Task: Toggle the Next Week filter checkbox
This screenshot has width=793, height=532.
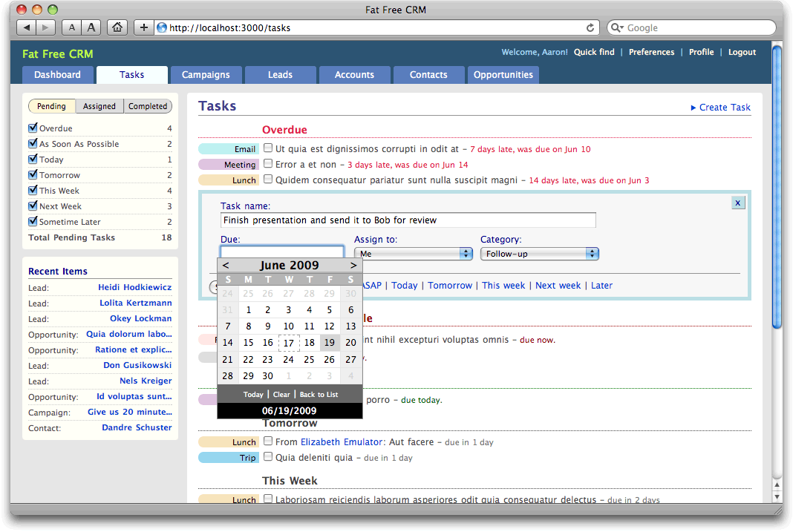Action: 33,206
